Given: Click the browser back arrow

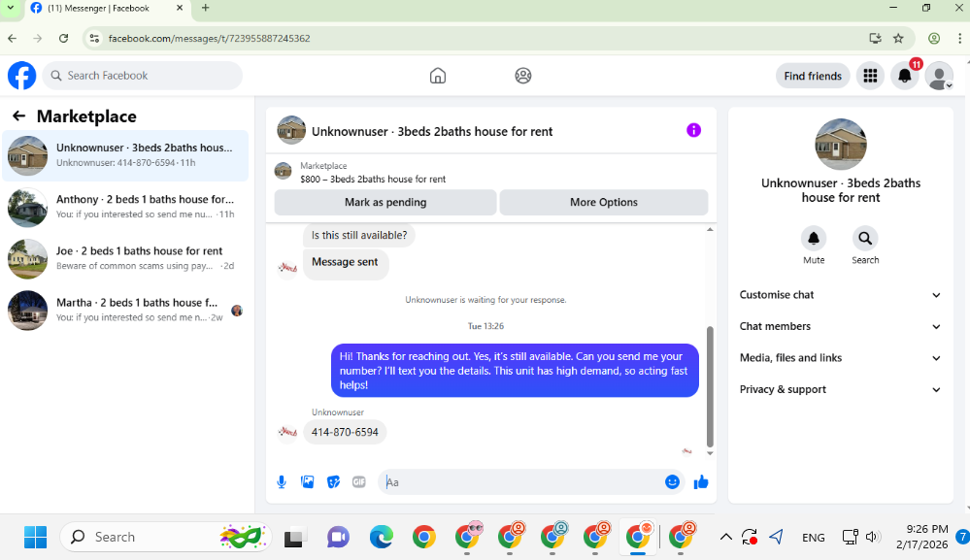Looking at the screenshot, I should (x=13, y=38).
